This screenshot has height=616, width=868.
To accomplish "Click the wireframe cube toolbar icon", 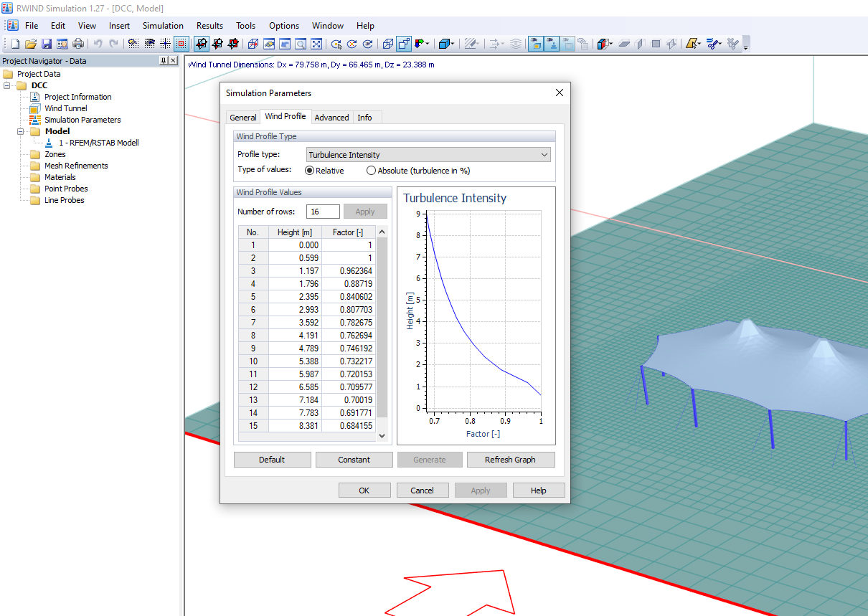I will pyautogui.click(x=387, y=44).
